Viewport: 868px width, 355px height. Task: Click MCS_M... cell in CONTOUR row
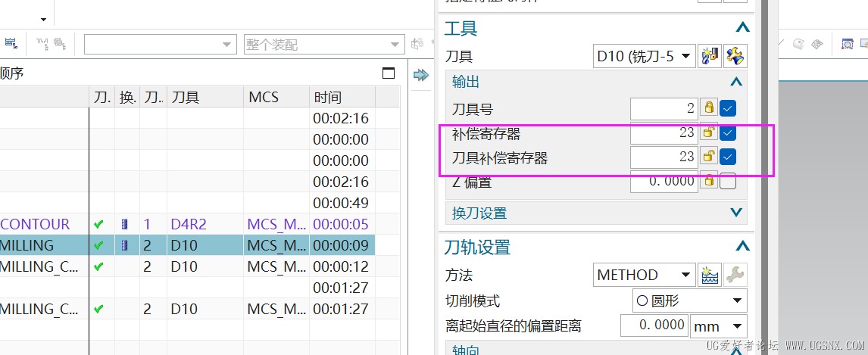pyautogui.click(x=276, y=224)
